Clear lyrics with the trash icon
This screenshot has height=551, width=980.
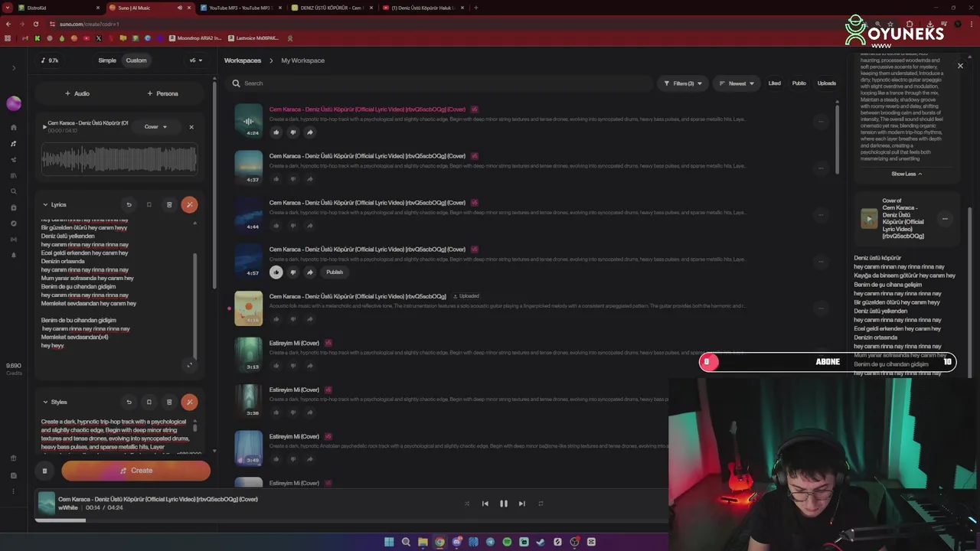click(169, 204)
